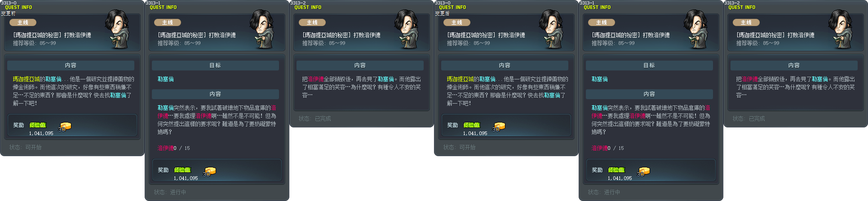Click the NPC portrait in the last 3313-2 panel

pos(842,29)
